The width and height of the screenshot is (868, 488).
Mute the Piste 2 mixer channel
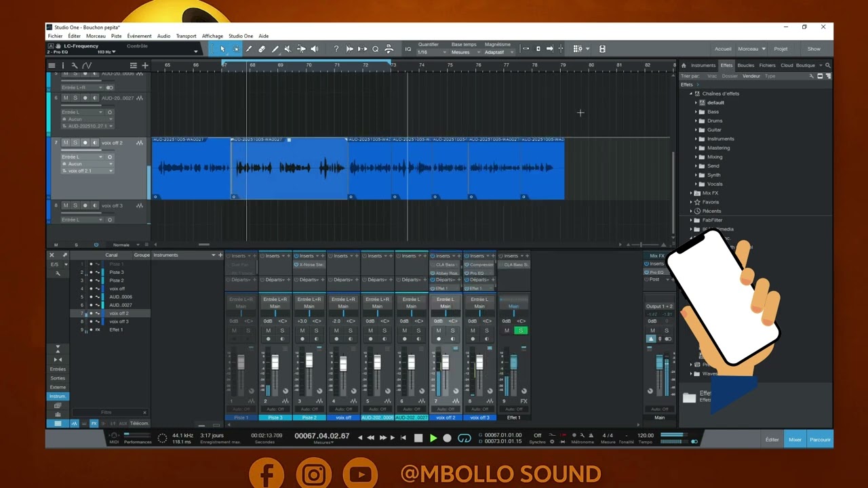pyautogui.click(x=302, y=331)
